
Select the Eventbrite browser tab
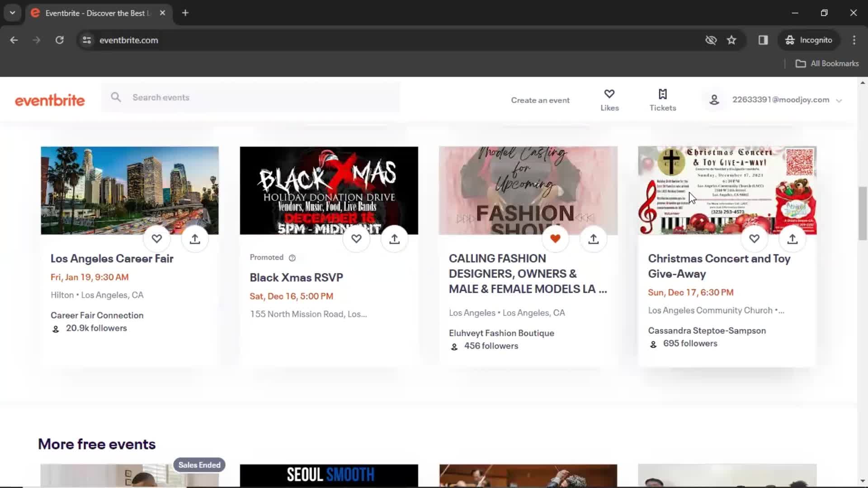tap(99, 13)
